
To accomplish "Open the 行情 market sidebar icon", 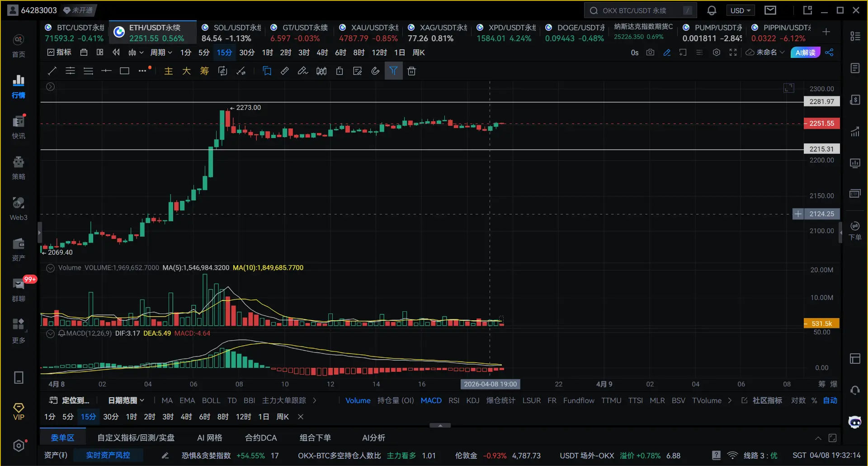I will coord(19,86).
